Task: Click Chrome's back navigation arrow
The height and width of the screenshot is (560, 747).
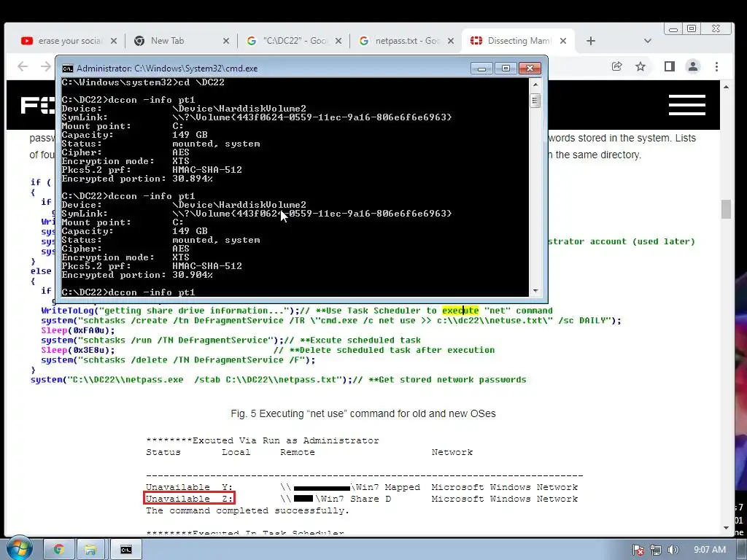Action: tap(23, 66)
